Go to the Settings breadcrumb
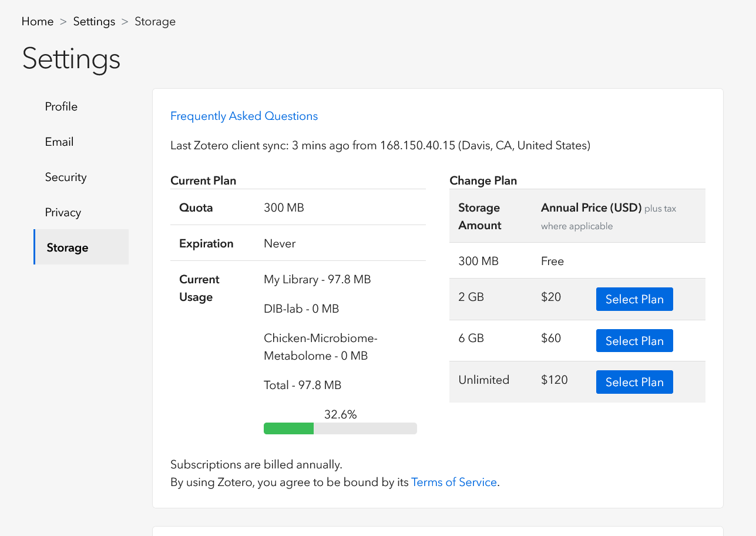The width and height of the screenshot is (756, 536). (x=94, y=22)
